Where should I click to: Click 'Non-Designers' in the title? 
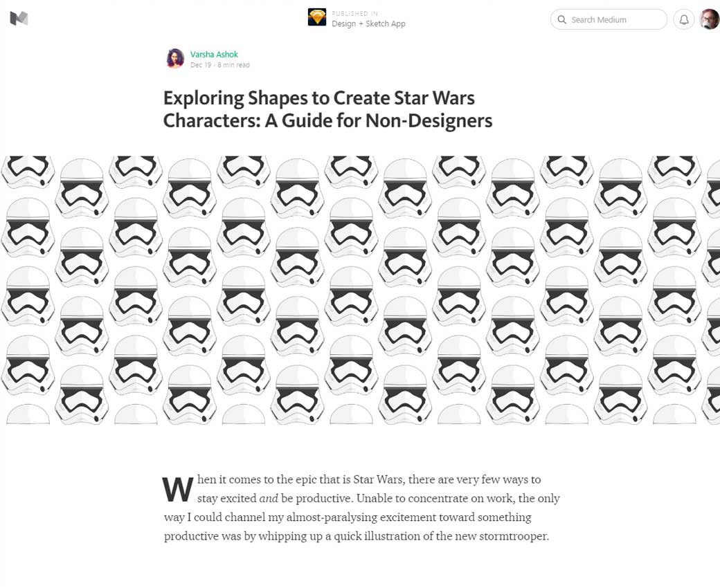click(x=429, y=120)
